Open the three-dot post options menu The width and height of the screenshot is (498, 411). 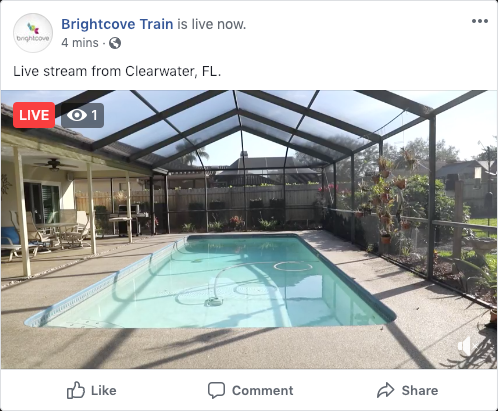480,21
